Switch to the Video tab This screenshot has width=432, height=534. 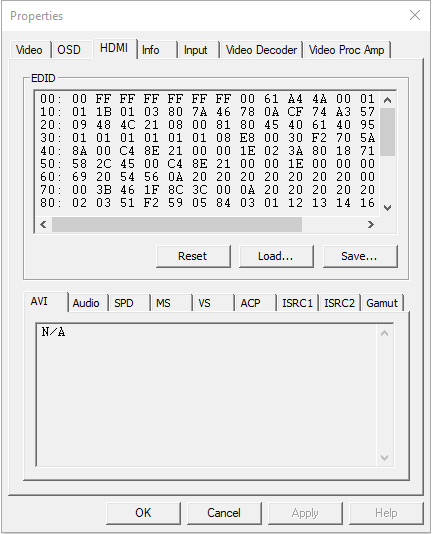coord(30,50)
